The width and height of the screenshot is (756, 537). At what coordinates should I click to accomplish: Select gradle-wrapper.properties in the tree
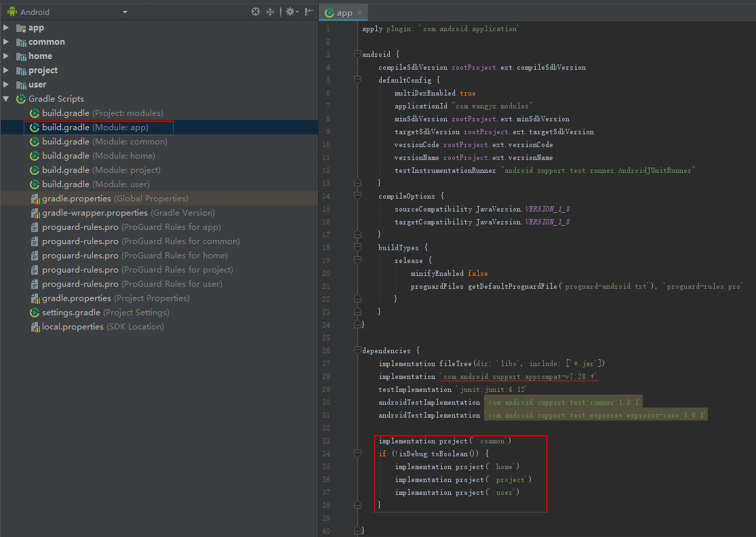(128, 213)
